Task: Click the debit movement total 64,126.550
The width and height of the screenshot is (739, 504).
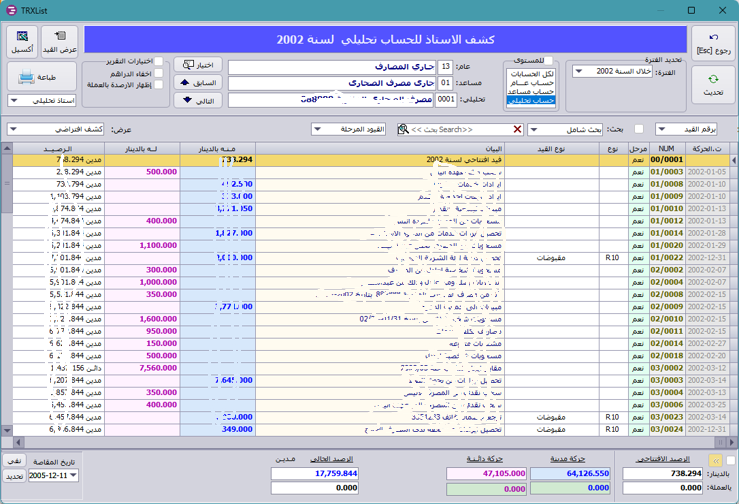Action: pyautogui.click(x=570, y=473)
